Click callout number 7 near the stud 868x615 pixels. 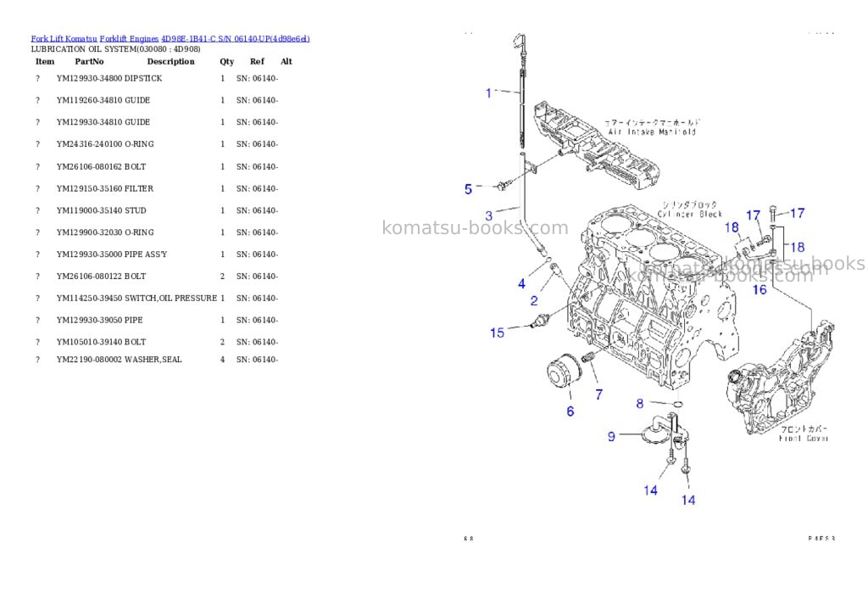[x=599, y=394]
